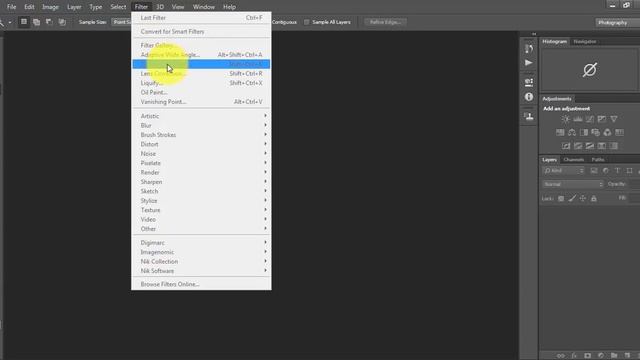Toggle Lock all padlock
The image size is (640, 360).
point(594,198)
